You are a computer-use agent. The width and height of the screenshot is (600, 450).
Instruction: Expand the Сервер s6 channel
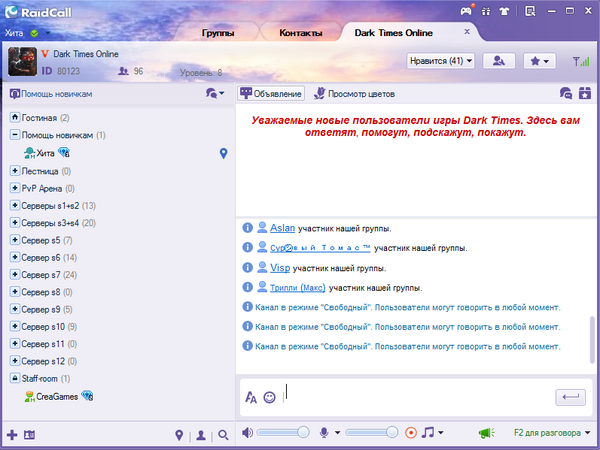pyautogui.click(x=15, y=257)
